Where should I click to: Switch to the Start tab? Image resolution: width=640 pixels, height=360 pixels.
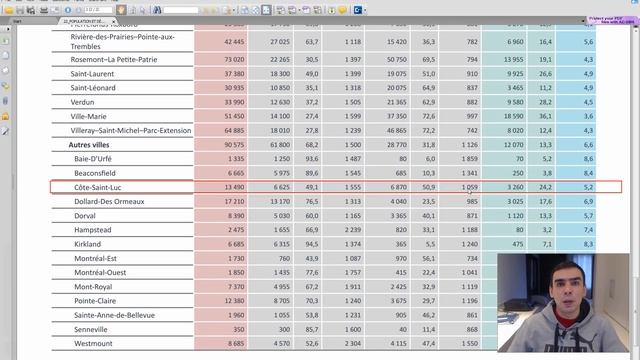(17, 21)
